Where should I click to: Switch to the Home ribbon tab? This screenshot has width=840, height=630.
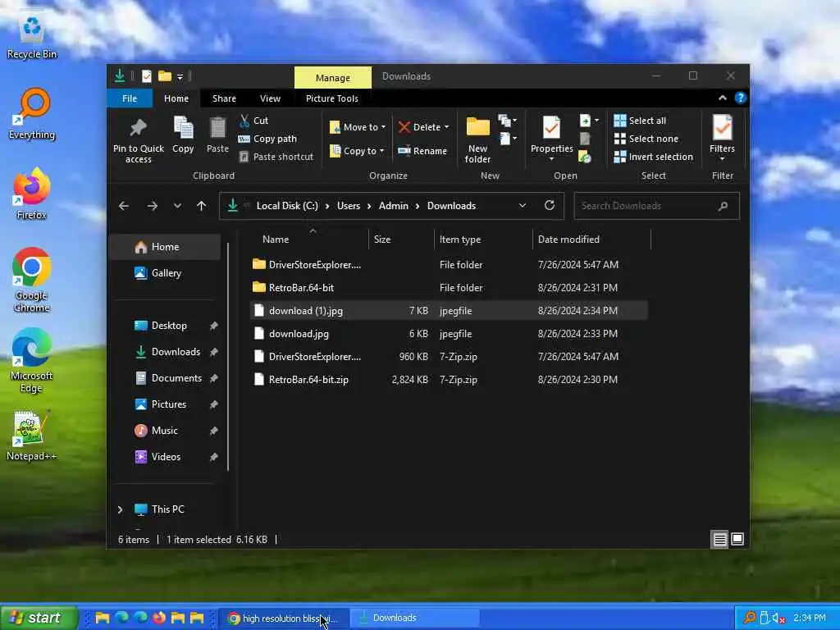coord(176,98)
